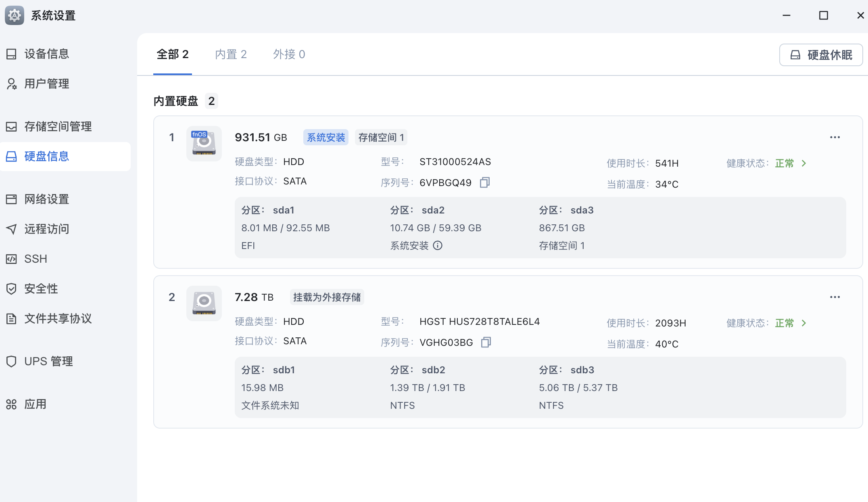
Task: Click the 系统安装 tag on disk 1
Action: coord(326,137)
